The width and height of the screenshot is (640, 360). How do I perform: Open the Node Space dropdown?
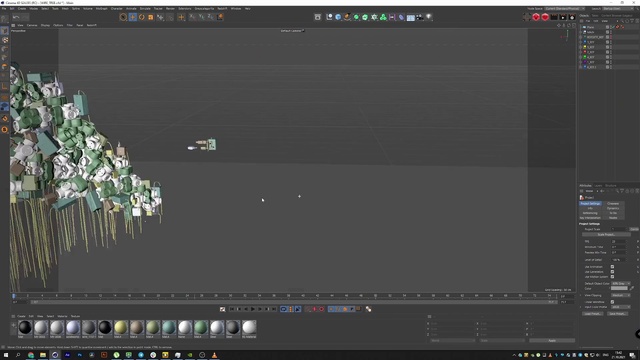[565, 9]
